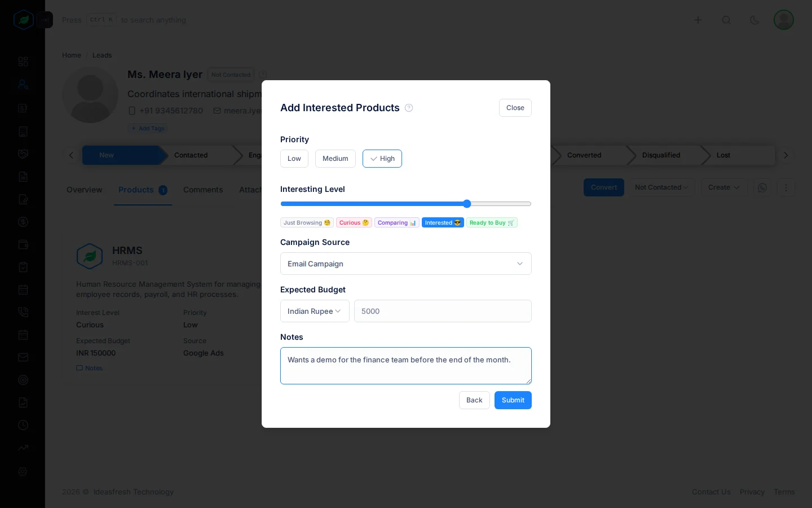Click the dollar coin icon in sidebar
The width and height of the screenshot is (812, 508).
(x=23, y=222)
